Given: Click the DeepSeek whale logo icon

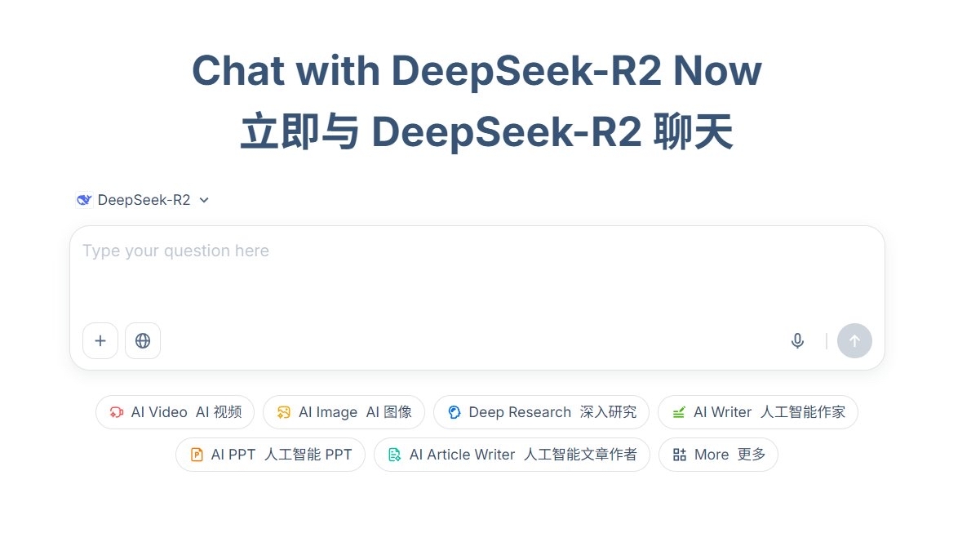Looking at the screenshot, I should (84, 200).
